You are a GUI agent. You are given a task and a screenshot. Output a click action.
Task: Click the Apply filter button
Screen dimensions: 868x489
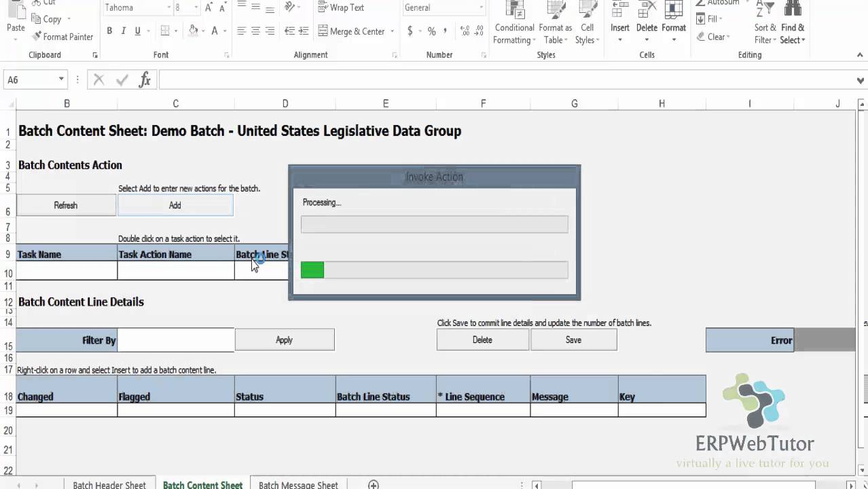(x=285, y=340)
